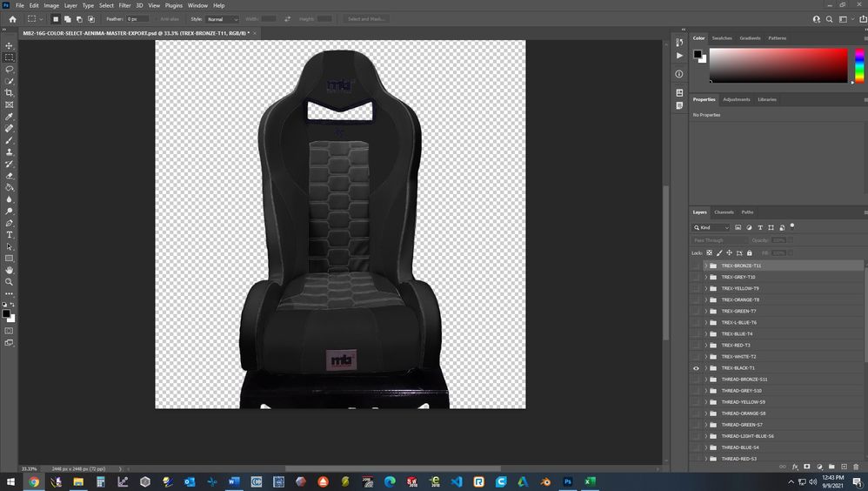Click Create new group folder icon
Viewport: 868px width, 491px height.
pyautogui.click(x=831, y=467)
